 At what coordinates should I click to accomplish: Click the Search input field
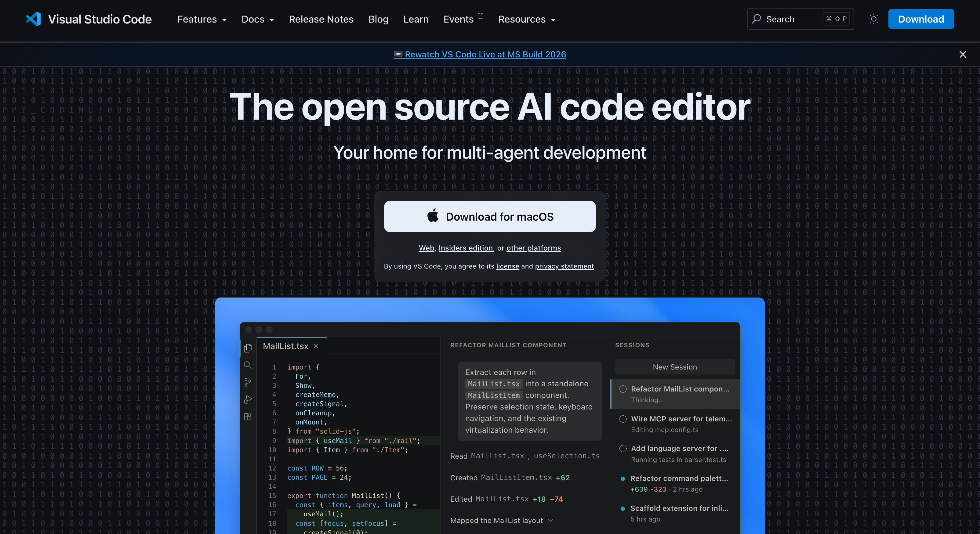800,19
